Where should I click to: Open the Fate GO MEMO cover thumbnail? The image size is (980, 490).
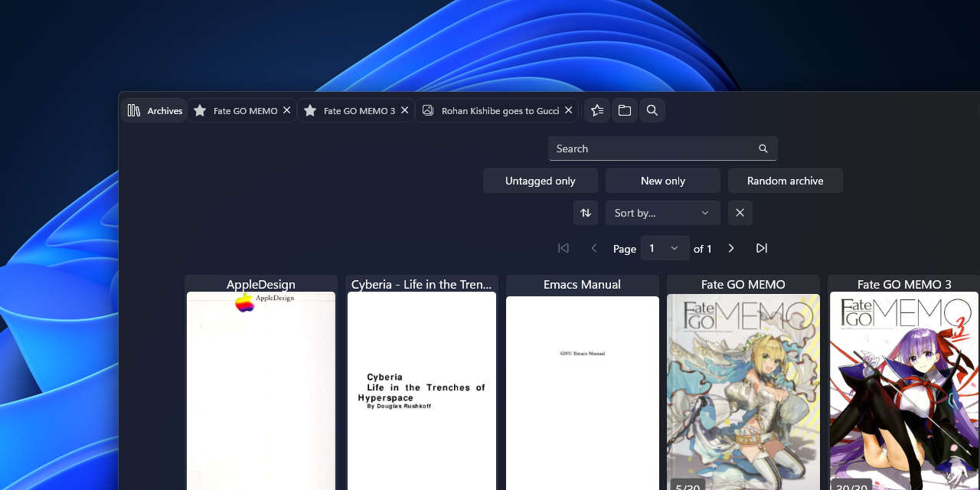[743, 391]
